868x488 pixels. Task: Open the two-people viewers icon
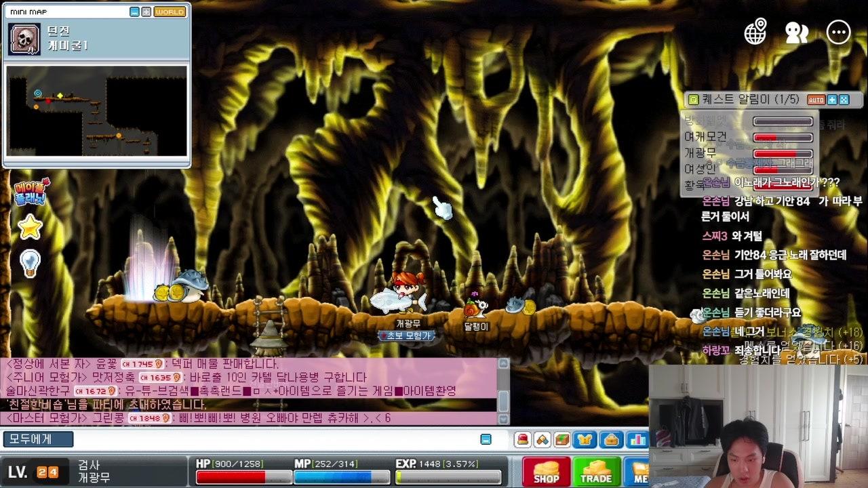pos(797,32)
